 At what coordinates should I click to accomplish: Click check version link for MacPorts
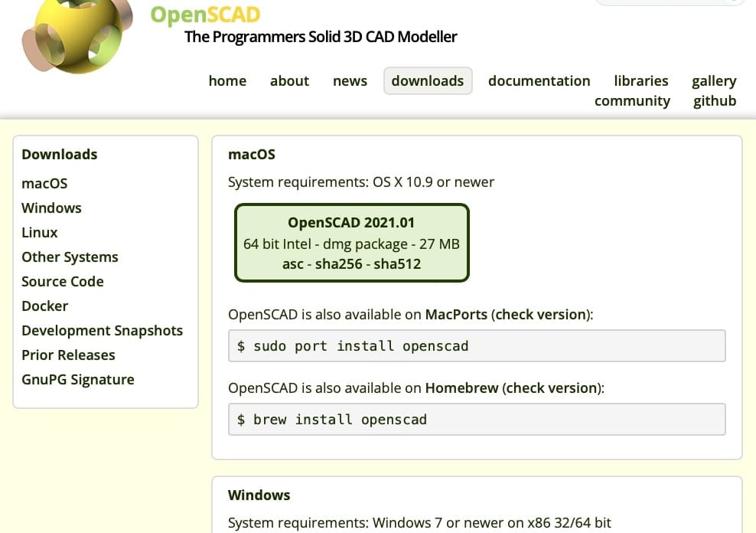540,315
